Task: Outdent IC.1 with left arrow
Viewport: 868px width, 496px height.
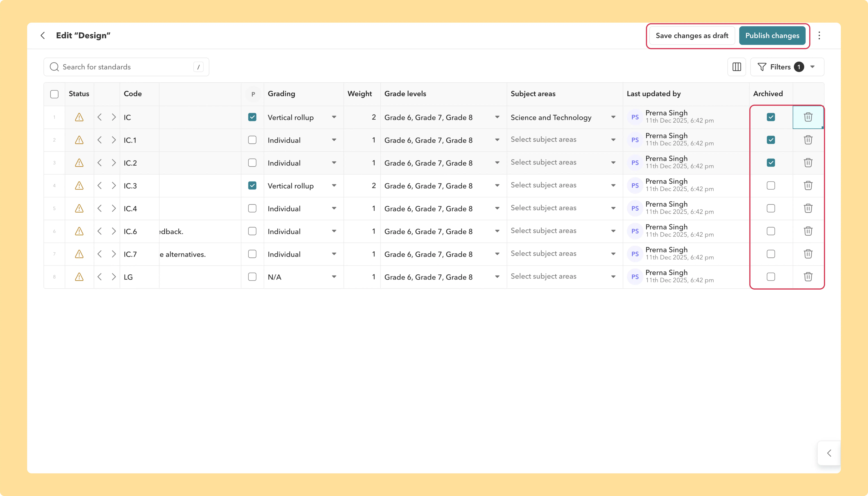Action: tap(100, 140)
